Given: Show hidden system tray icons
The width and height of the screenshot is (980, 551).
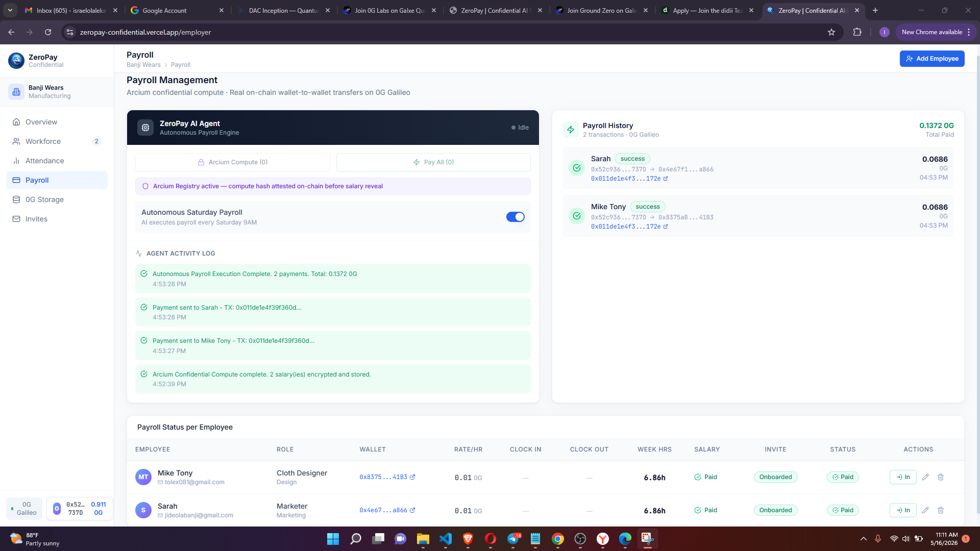Looking at the screenshot, I should coord(864,539).
